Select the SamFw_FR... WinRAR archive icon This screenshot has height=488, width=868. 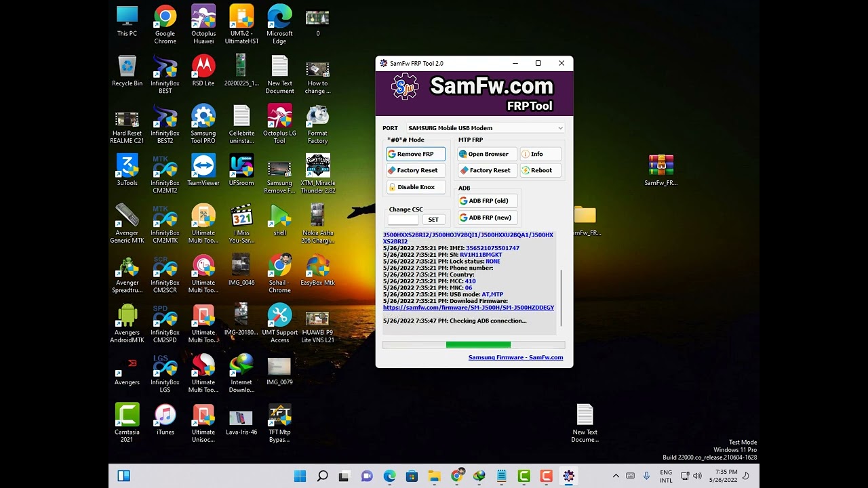point(660,171)
